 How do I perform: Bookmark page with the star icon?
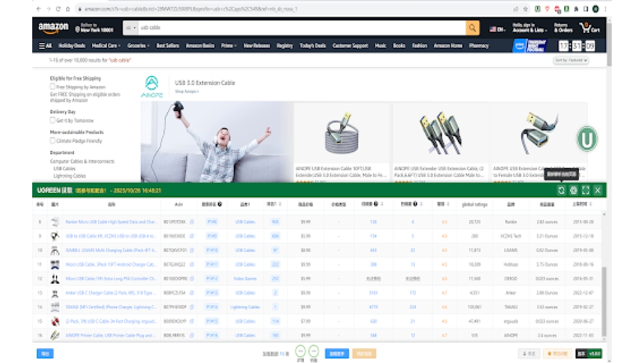(526, 8)
